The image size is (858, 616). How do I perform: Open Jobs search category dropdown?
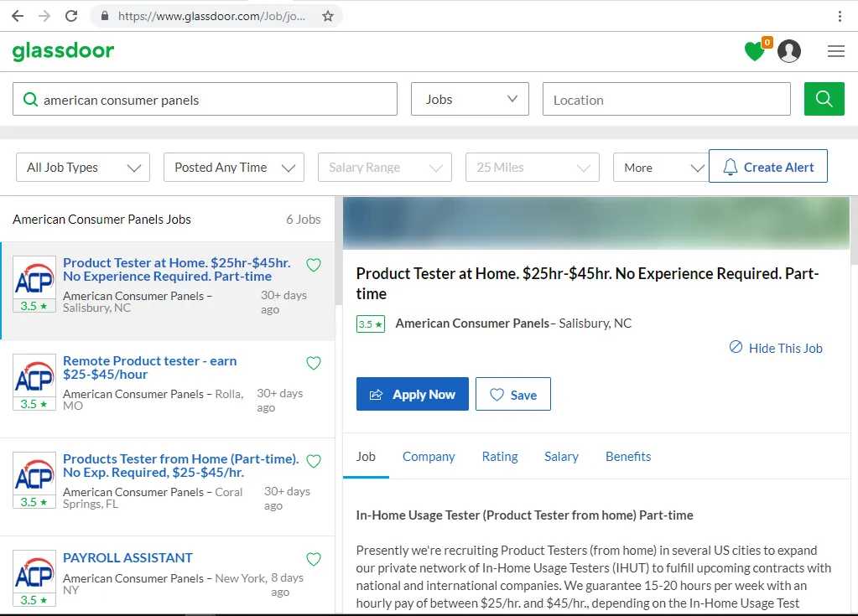[470, 99]
